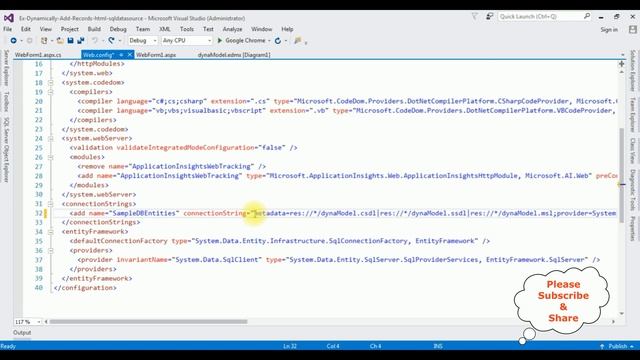Click the notifications filter flag icon

coord(474,16)
